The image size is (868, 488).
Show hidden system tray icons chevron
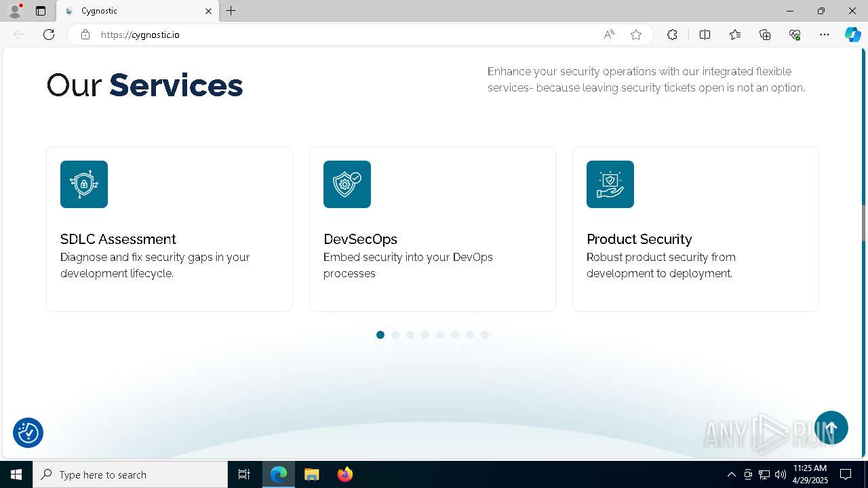coord(731,474)
